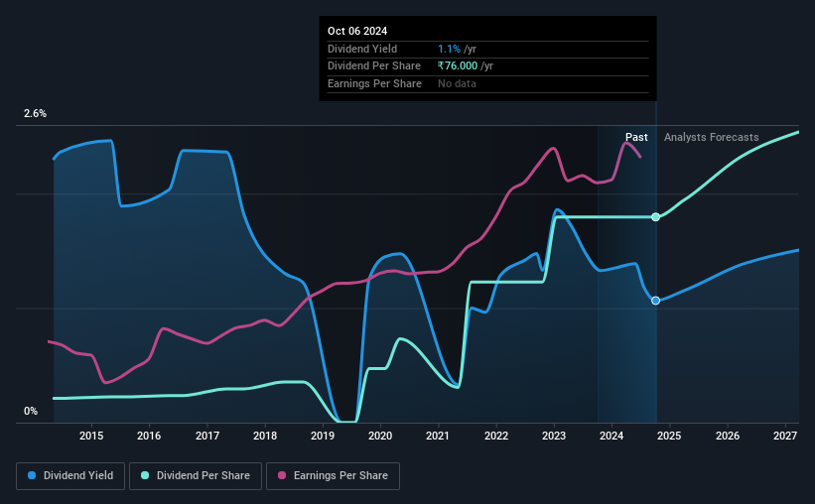Click the 2.6% y-axis maximum label
The height and width of the screenshot is (504, 815).
point(35,113)
